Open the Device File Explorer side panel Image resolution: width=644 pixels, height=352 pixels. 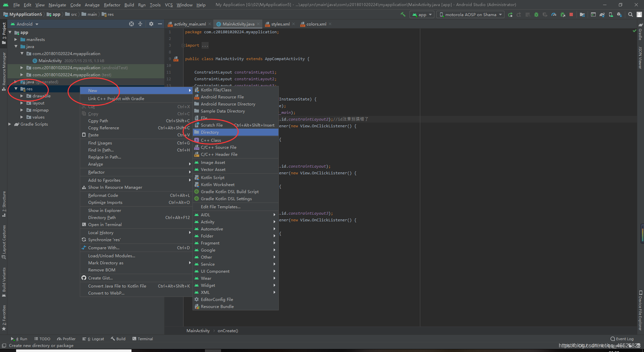pos(640,311)
